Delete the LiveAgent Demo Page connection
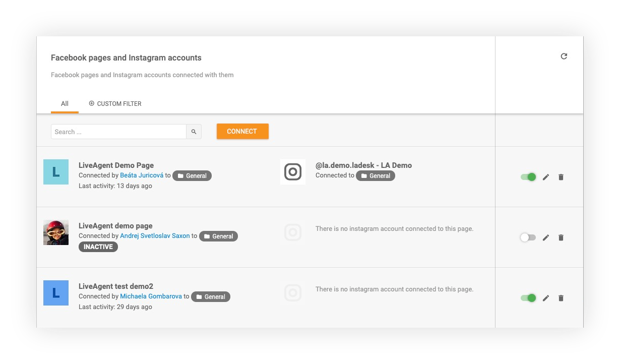The height and width of the screenshot is (364, 620). pos(561,177)
